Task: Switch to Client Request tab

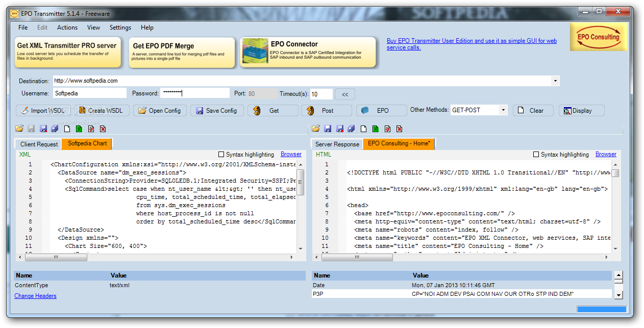Action: coord(39,144)
